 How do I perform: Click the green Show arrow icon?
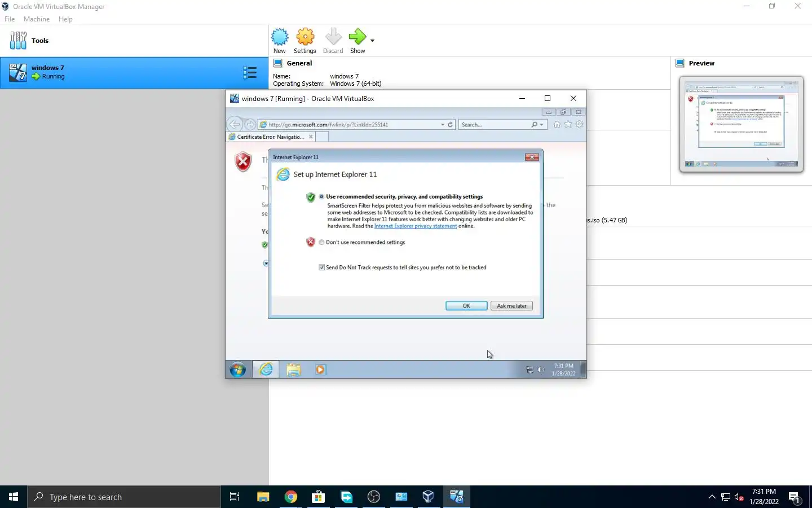[x=358, y=37]
